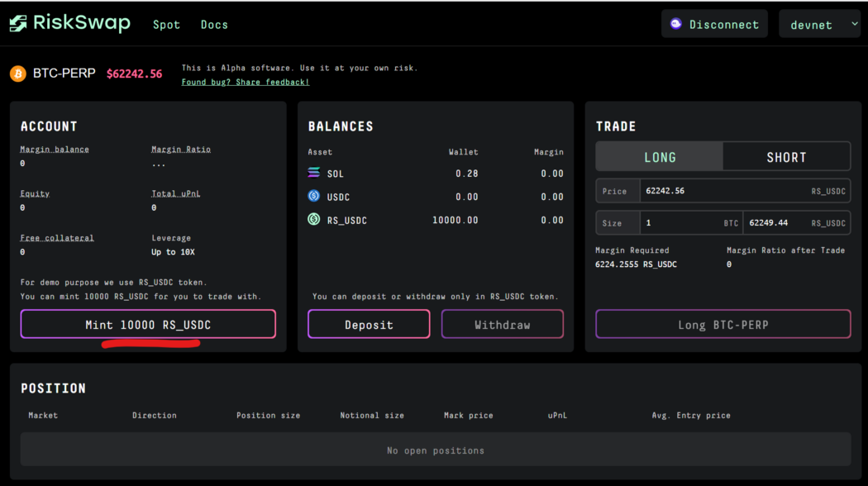
Task: Click the No open positions row
Action: [x=436, y=449]
